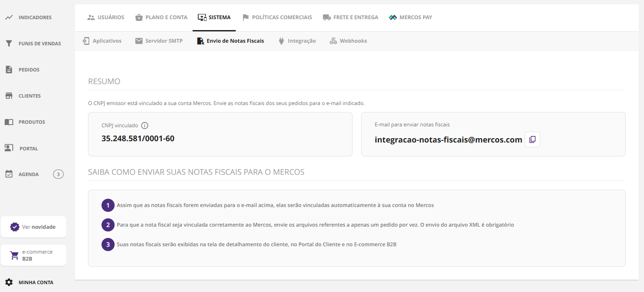Viewport: 644px width, 292px height.
Task: Click the Produtos book icon
Action: [x=9, y=122]
